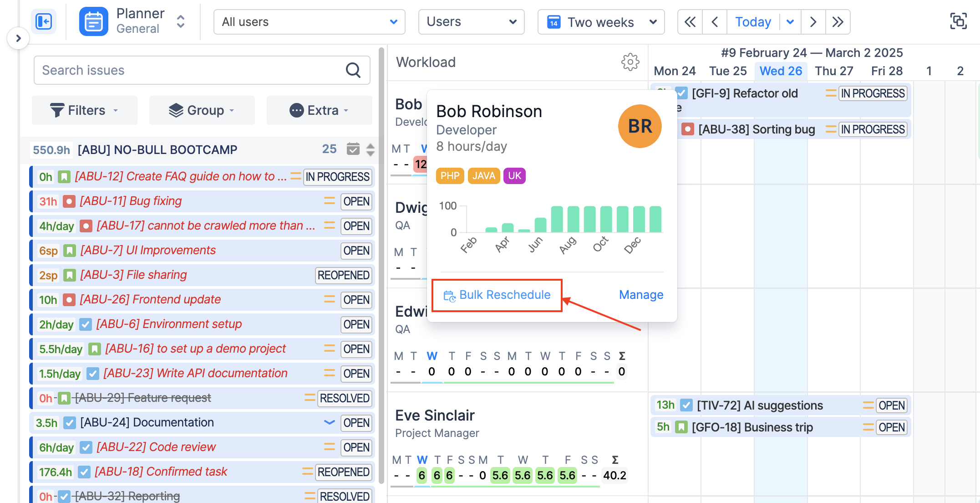The image size is (980, 503).
Task: Click the green check icon on ABU-22 Code review
Action: point(86,447)
